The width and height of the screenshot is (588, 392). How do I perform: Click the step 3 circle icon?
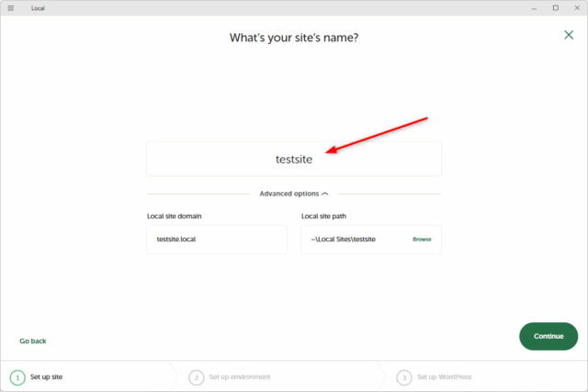(404, 377)
